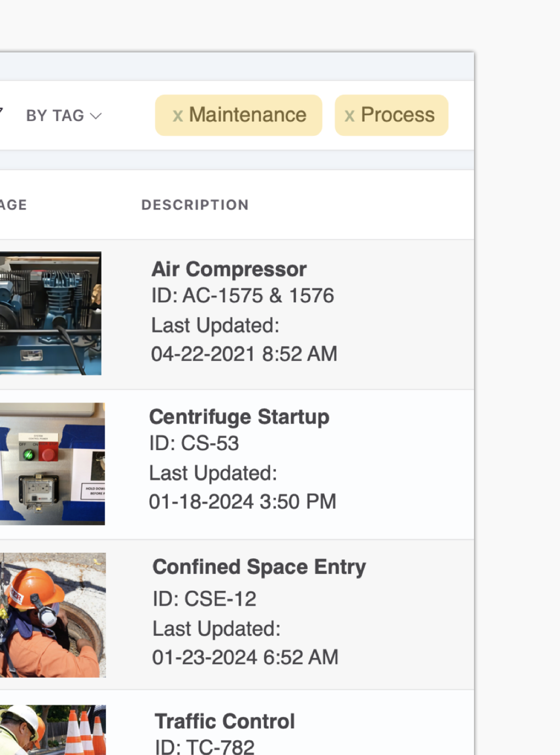Viewport: 560px width, 755px height.
Task: Open the Air Compressor AC-1575 entry
Action: [229, 269]
